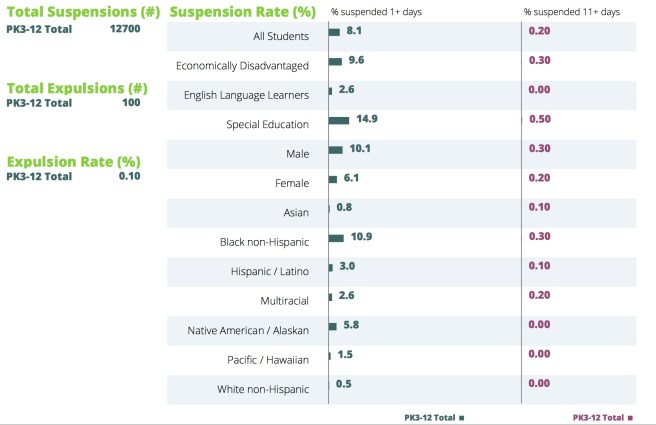
Task: Click the White non-Hispanic row label
Action: [263, 390]
